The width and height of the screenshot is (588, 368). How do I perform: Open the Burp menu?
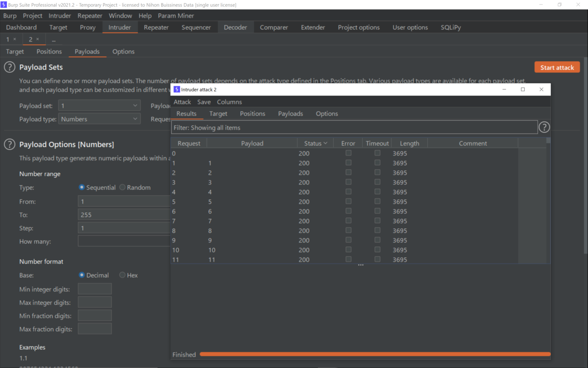10,16
